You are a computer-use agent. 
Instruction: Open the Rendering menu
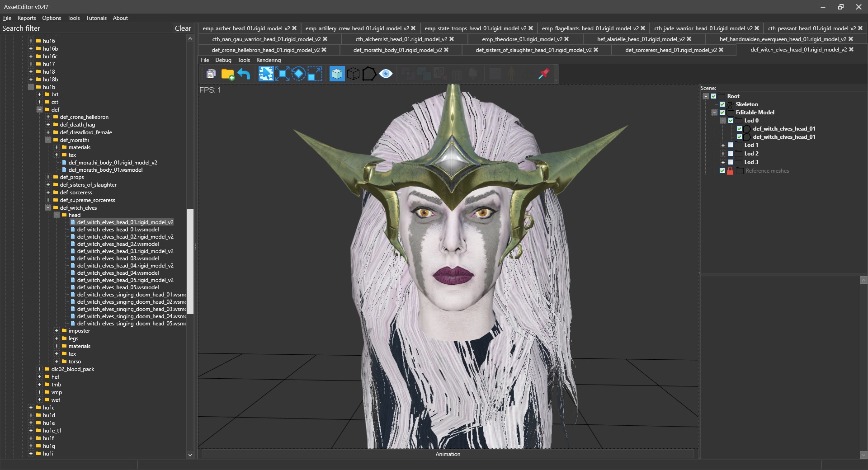[x=268, y=60]
